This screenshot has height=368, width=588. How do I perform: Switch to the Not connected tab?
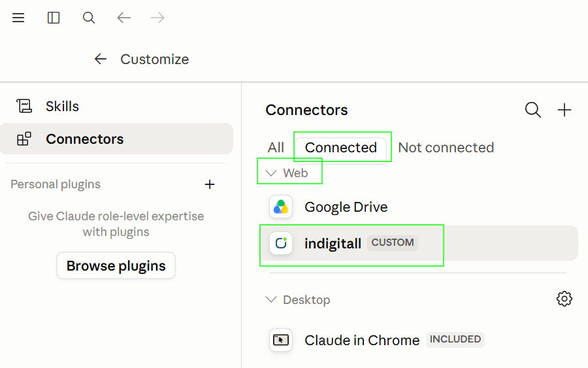click(x=446, y=148)
